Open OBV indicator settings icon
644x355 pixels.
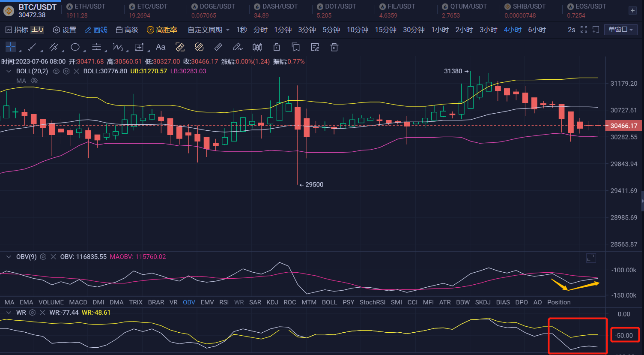pos(43,257)
